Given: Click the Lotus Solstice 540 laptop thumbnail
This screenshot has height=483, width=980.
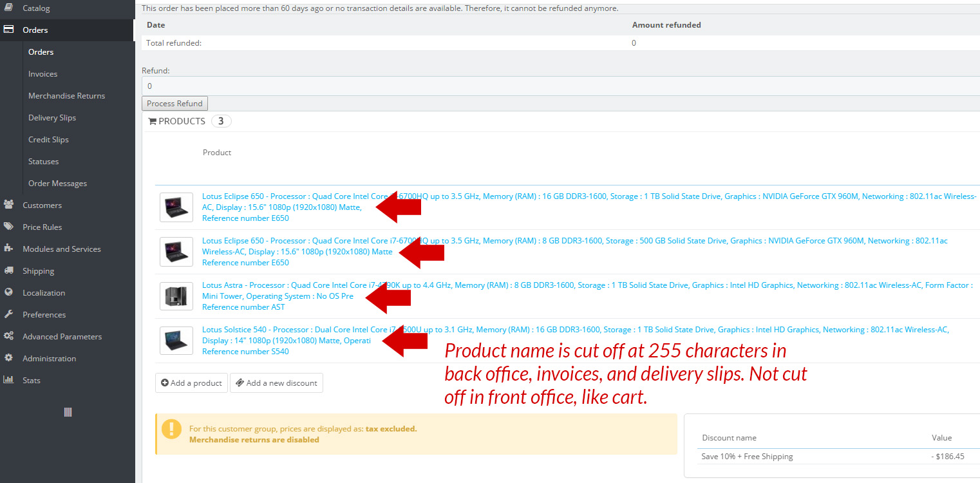Looking at the screenshot, I should click(176, 341).
